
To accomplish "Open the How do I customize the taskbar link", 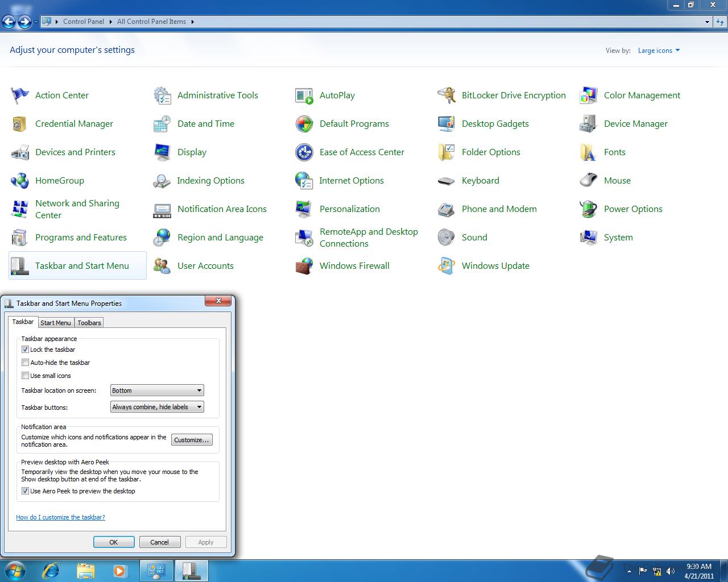I will point(60,517).
